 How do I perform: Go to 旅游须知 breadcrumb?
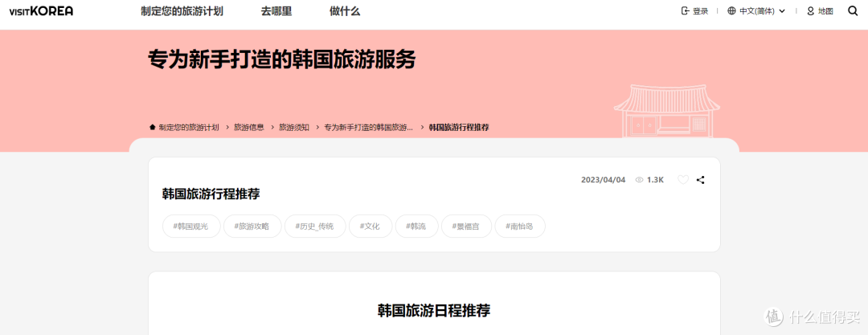tap(294, 127)
